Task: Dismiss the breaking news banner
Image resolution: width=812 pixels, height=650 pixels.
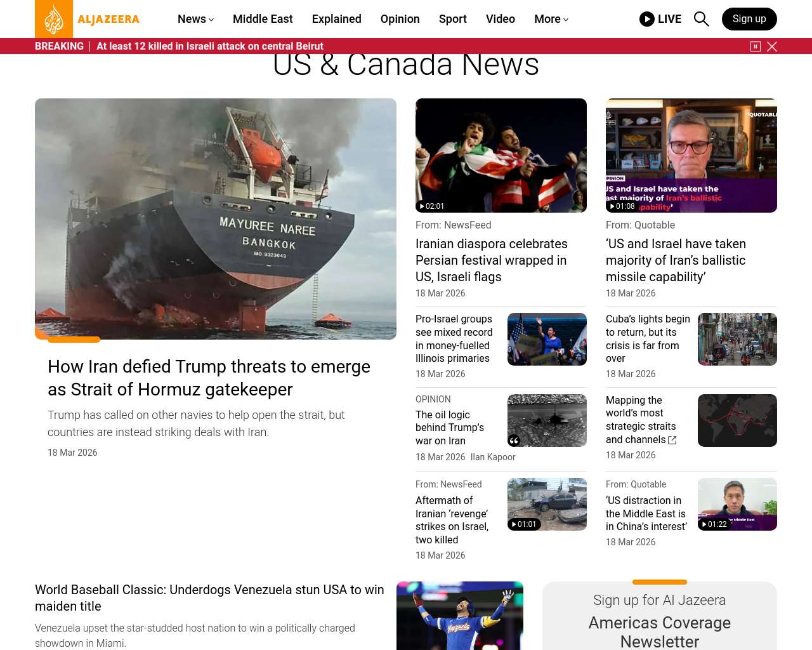Action: 772,46
